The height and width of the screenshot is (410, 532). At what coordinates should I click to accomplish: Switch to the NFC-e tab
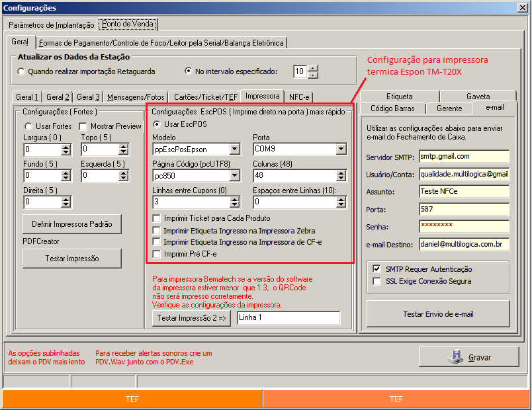[x=299, y=97]
